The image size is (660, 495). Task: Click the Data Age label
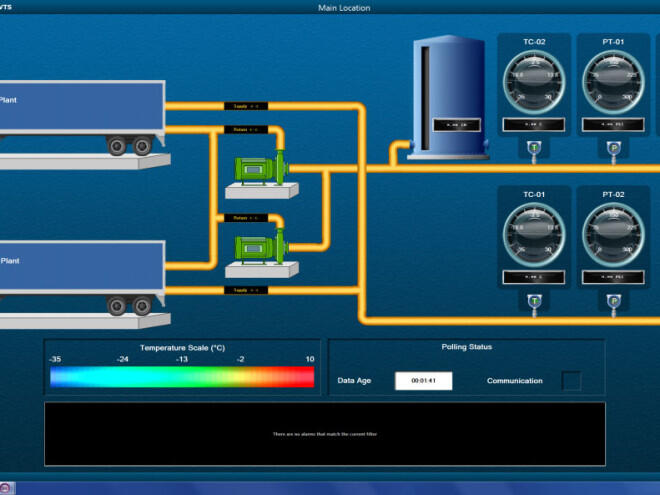click(x=354, y=381)
